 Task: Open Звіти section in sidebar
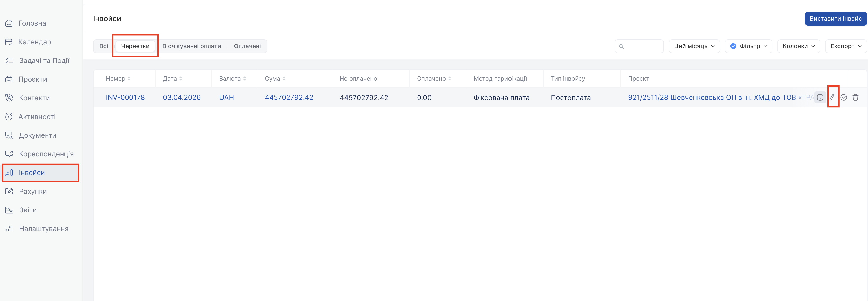tap(28, 210)
